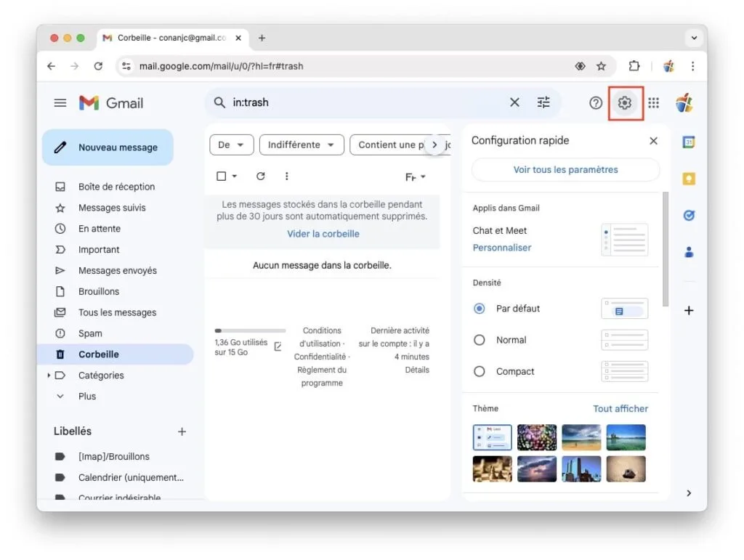Go back in browser history
Viewport: 744px width, 560px height.
point(52,66)
